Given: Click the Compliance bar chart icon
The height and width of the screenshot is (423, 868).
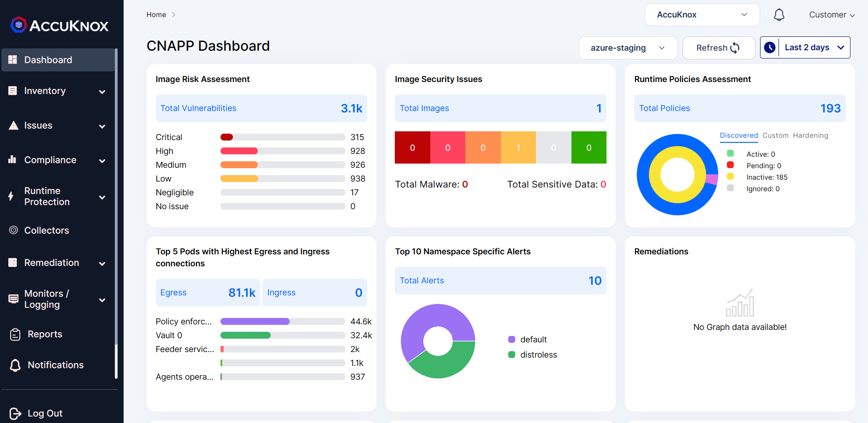Looking at the screenshot, I should tap(12, 159).
